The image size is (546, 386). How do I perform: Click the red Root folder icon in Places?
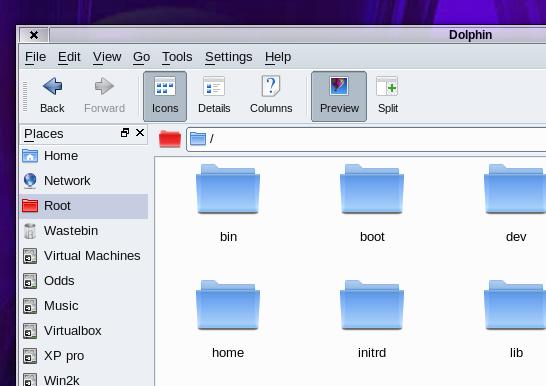[30, 206]
